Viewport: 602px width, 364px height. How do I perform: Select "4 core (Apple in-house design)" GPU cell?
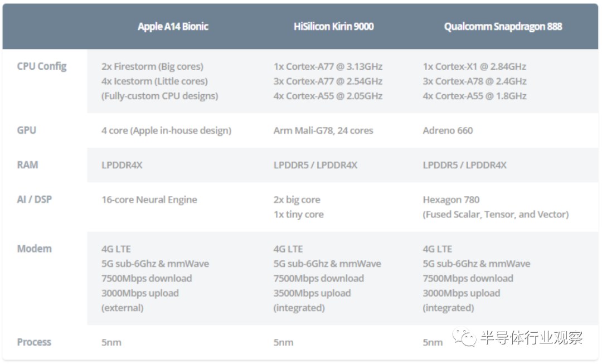(166, 130)
